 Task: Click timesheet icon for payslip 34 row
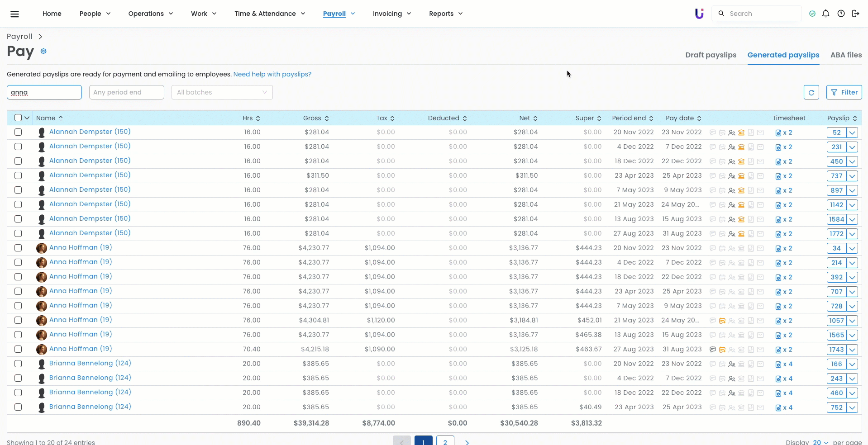tap(778, 248)
